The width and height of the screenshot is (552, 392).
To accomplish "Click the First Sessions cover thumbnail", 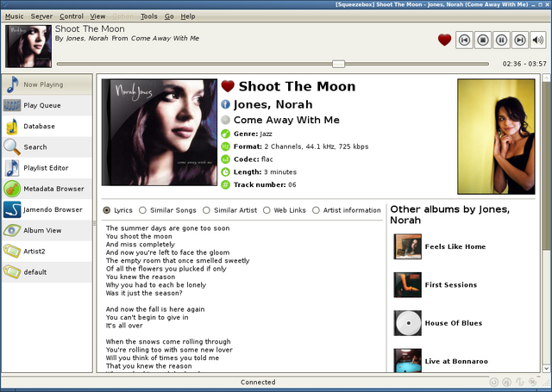I will coord(408,285).
